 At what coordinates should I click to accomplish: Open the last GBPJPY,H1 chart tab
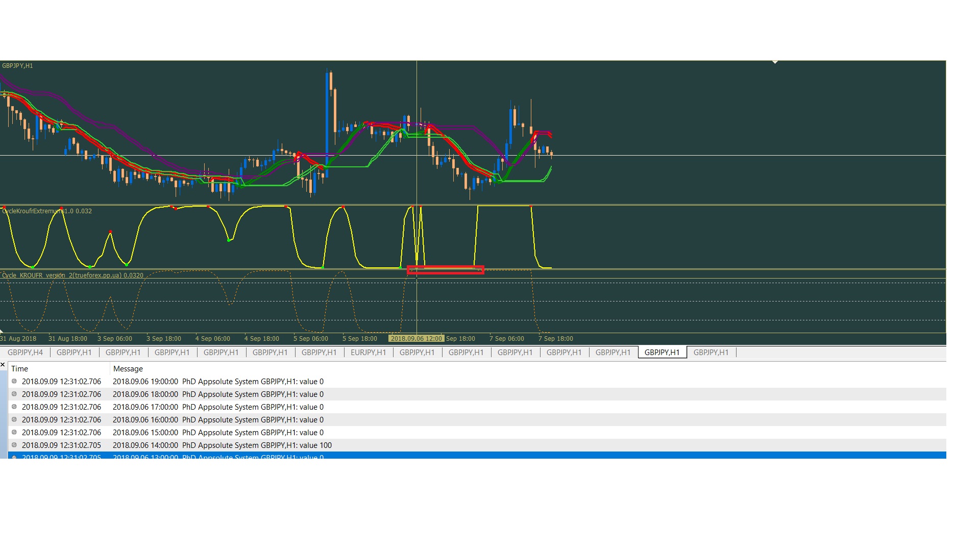click(711, 353)
